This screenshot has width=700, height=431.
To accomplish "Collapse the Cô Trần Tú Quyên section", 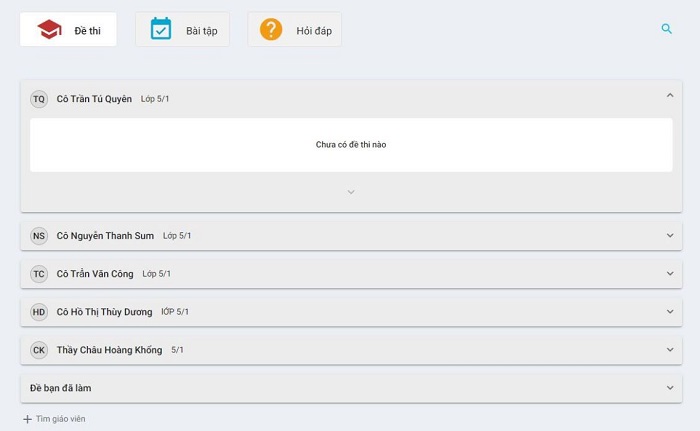I will tap(670, 96).
